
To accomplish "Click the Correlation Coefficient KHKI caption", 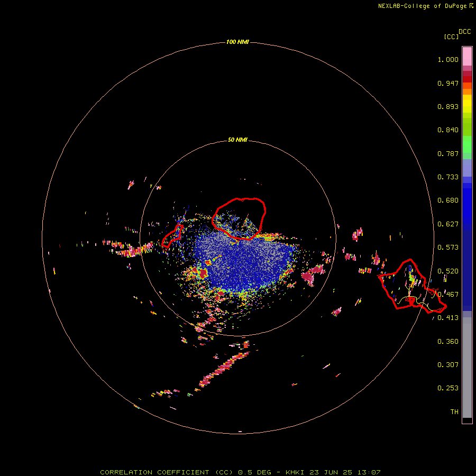I will tap(240, 472).
